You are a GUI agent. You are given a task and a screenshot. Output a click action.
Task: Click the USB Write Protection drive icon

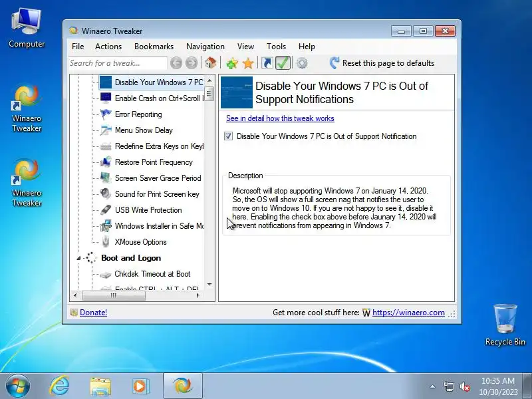[x=106, y=210]
